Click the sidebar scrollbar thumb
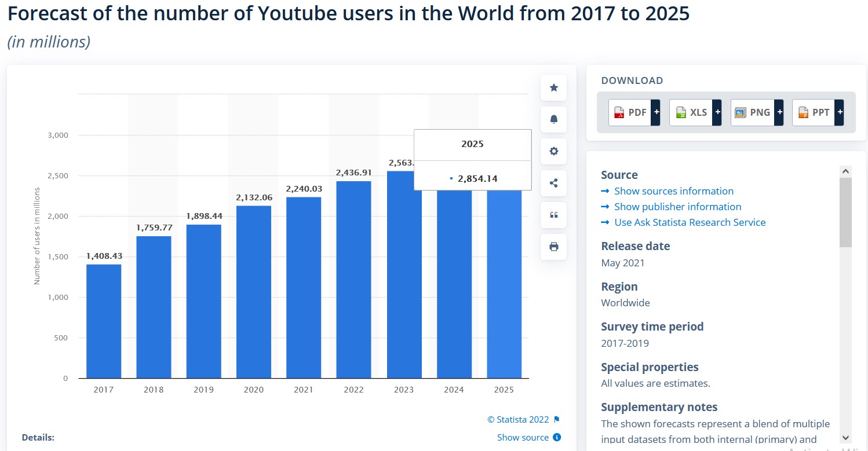Screen dimensions: 868x451 pos(845,212)
